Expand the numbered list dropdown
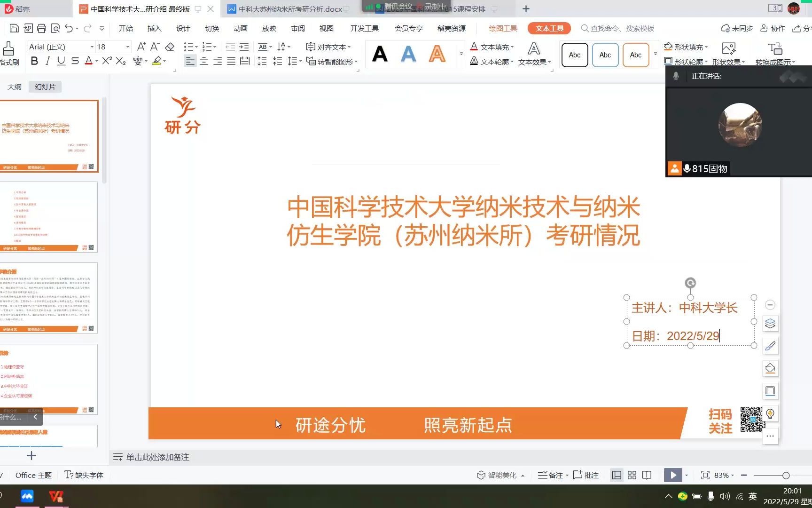The image size is (812, 508). [x=215, y=47]
